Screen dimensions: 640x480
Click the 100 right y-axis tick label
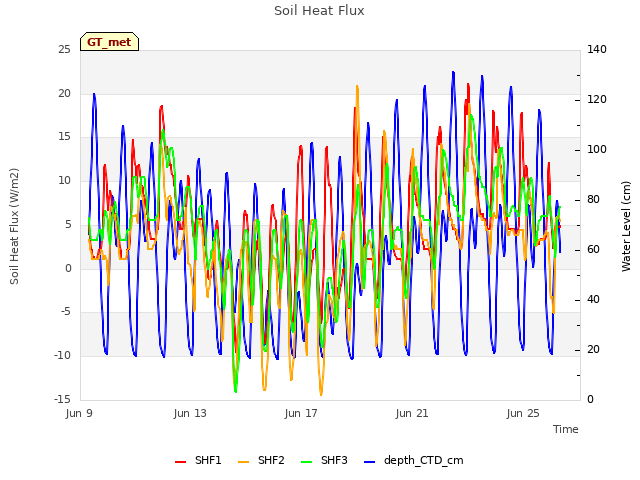597,150
